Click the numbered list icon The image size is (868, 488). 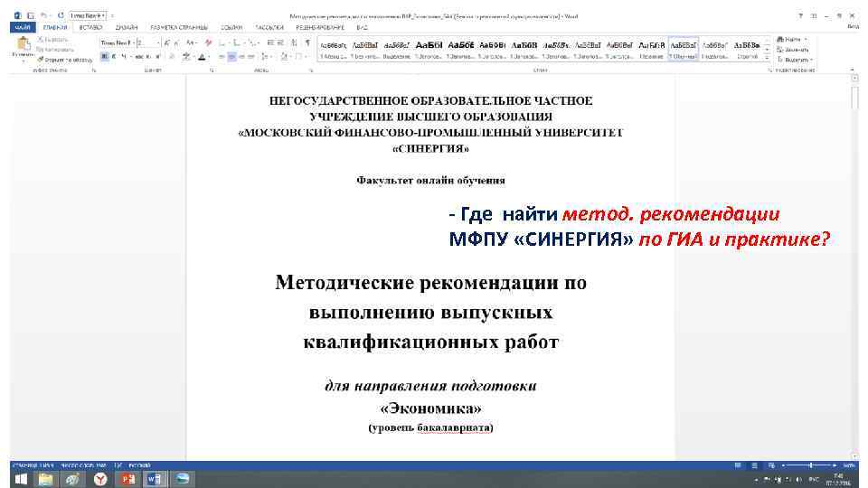click(236, 42)
